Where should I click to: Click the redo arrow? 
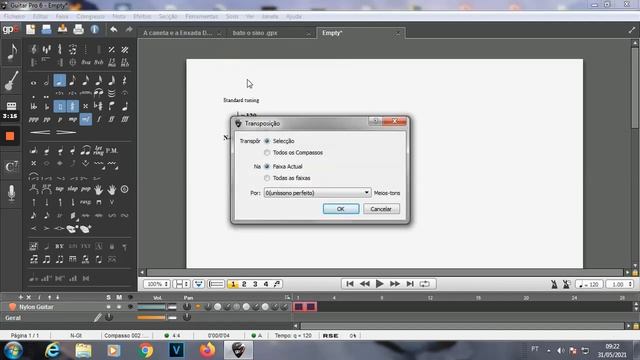[129, 29]
